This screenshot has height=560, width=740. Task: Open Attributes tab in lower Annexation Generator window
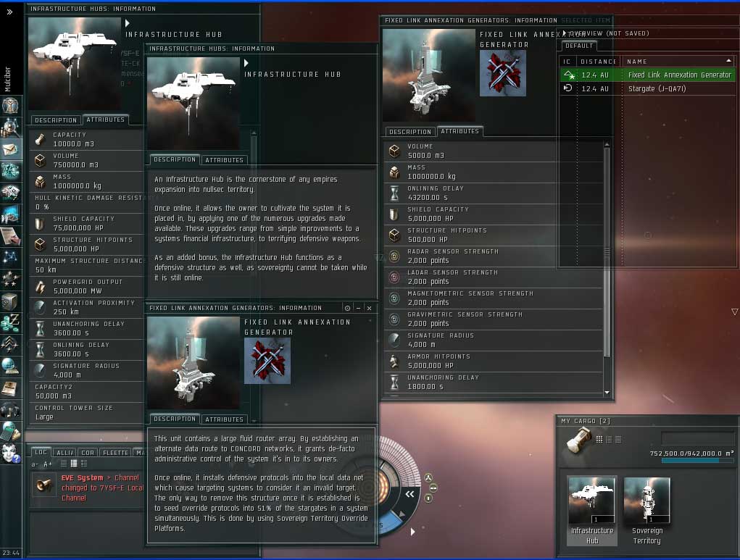[x=224, y=419]
